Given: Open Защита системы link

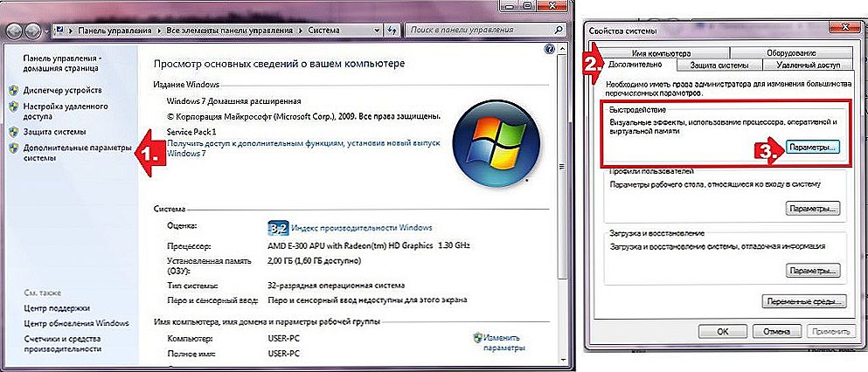Looking at the screenshot, I should click(x=54, y=132).
